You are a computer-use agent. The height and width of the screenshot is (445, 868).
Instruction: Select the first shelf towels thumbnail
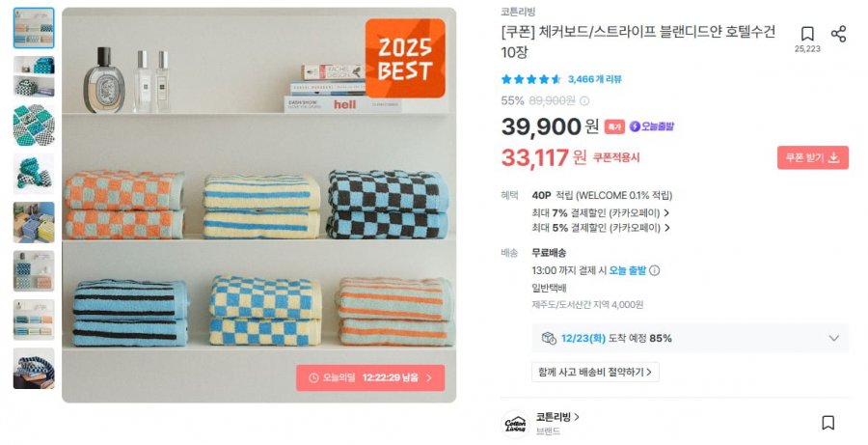pos(34,28)
